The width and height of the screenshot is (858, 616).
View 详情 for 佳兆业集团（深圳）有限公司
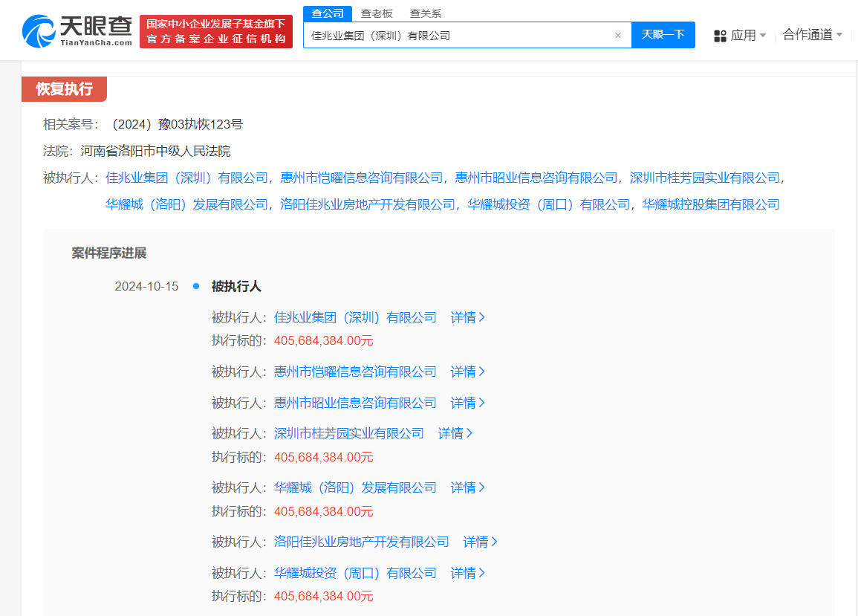[467, 317]
